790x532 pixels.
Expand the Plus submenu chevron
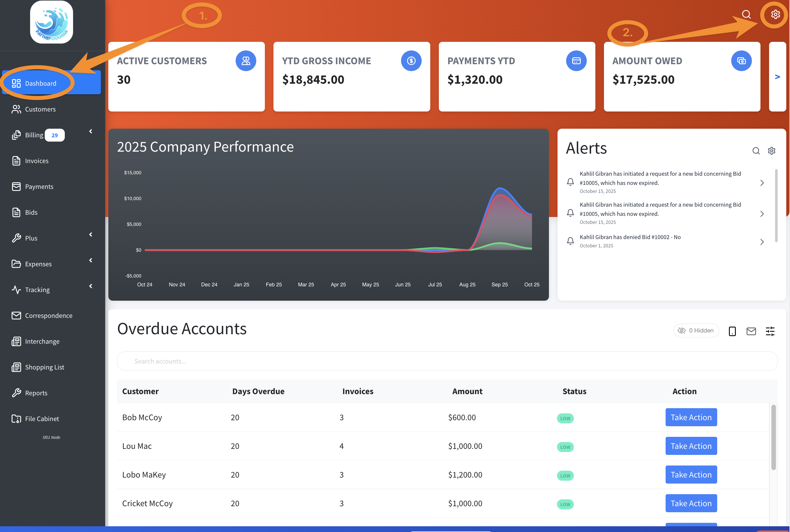coord(91,234)
